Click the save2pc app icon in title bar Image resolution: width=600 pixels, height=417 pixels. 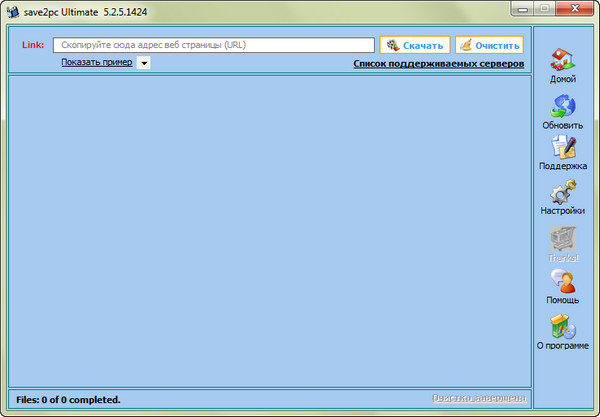tap(12, 9)
